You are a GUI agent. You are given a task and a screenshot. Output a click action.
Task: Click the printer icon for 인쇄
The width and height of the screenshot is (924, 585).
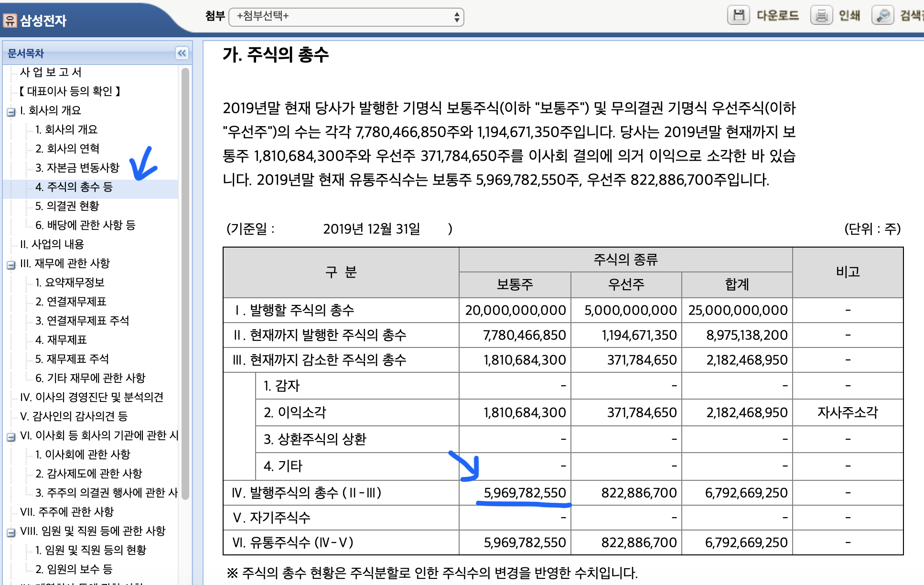(821, 15)
